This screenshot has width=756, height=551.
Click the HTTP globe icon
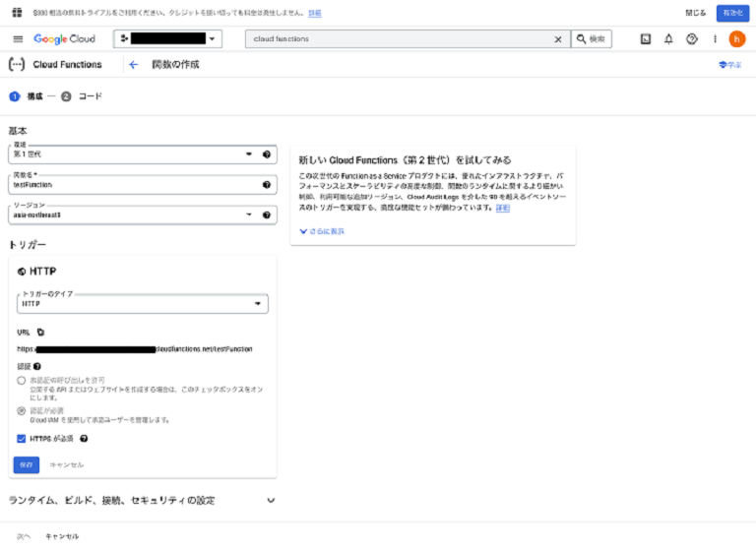pos(22,272)
